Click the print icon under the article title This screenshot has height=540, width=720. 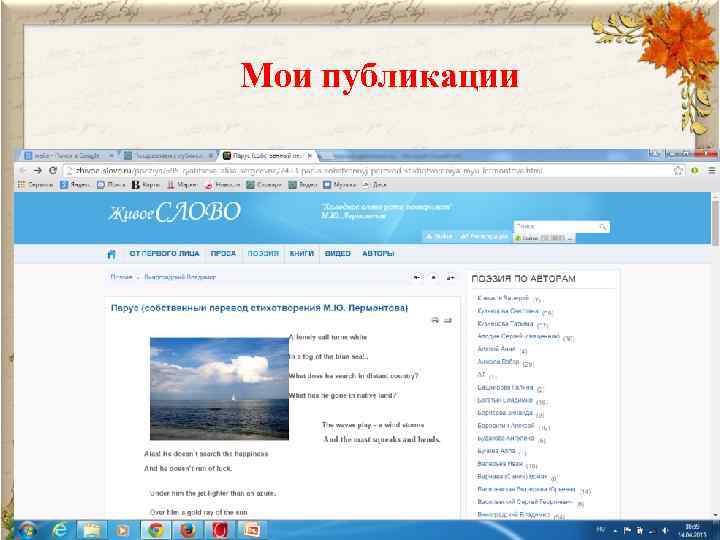coord(435,320)
